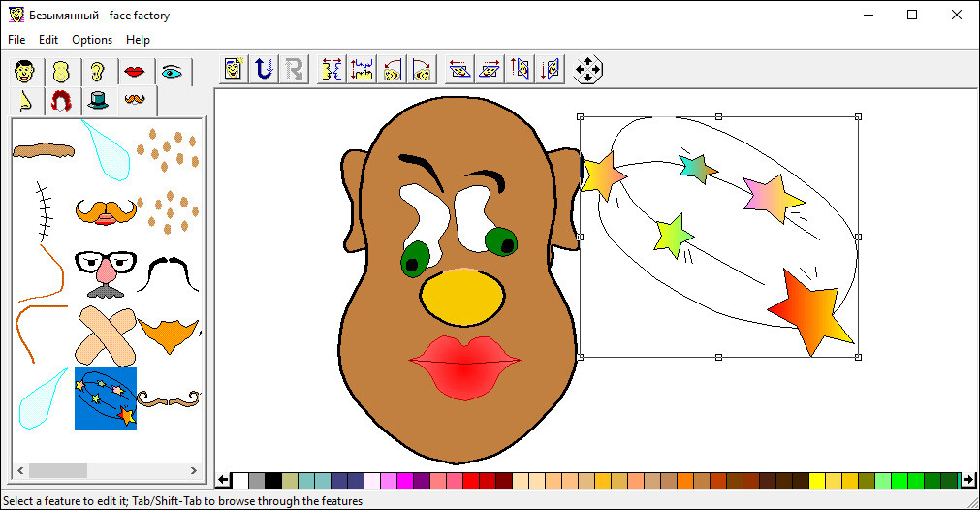Image resolution: width=980 pixels, height=510 pixels.
Task: Pick the orange handlebar mustache with lips
Action: coord(106,212)
